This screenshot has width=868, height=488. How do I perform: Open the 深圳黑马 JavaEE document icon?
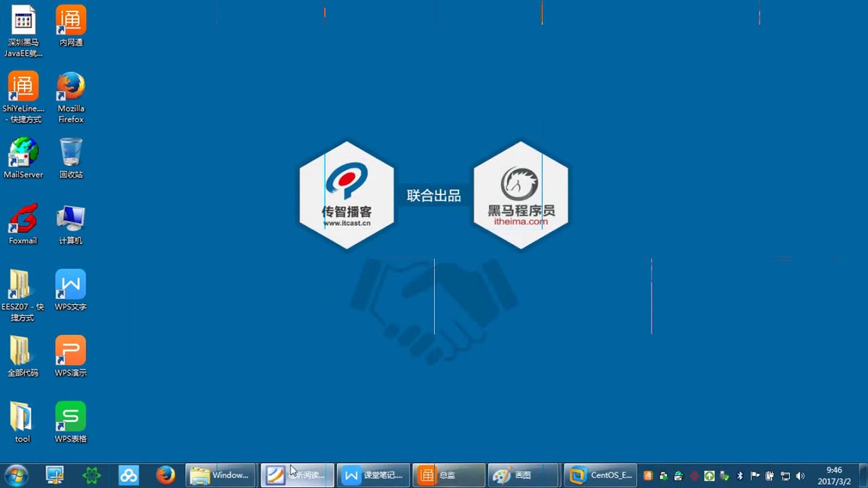coord(23,30)
